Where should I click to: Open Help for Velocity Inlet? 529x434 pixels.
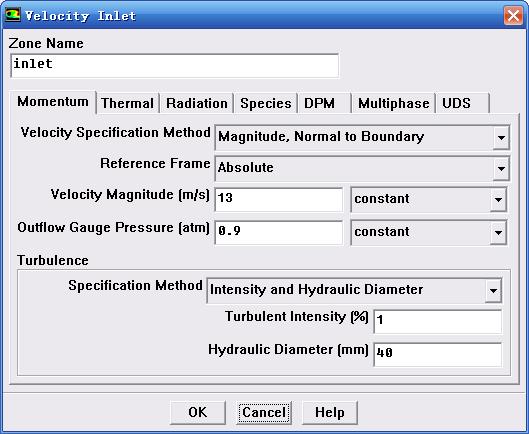tap(330, 412)
